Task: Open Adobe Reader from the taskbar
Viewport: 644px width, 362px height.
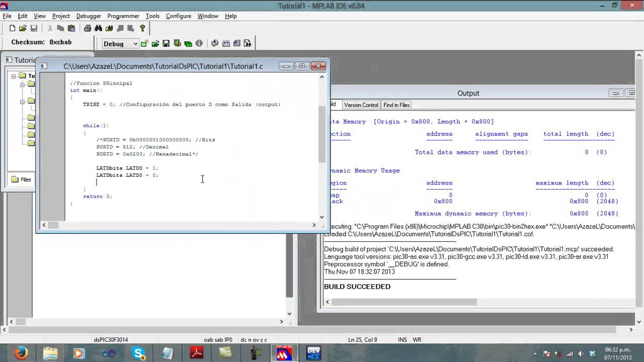Action: (x=197, y=353)
